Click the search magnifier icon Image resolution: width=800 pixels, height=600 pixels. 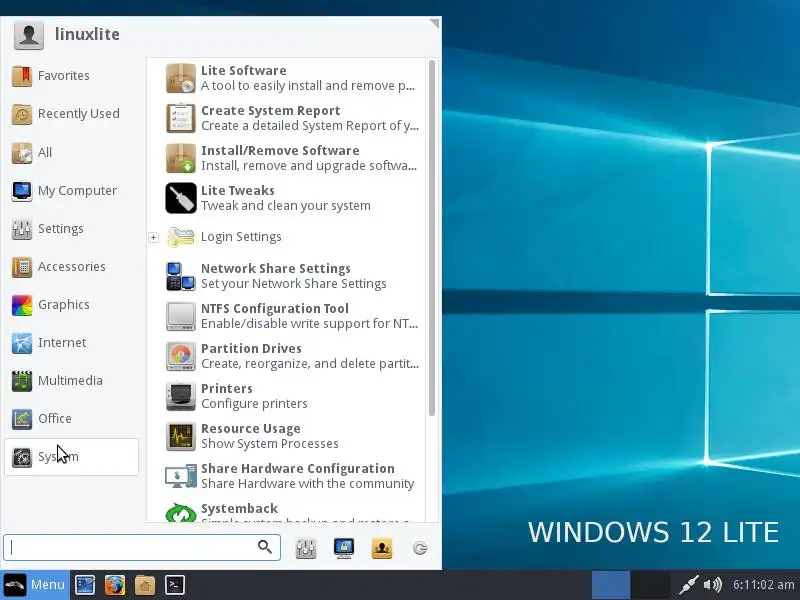265,547
